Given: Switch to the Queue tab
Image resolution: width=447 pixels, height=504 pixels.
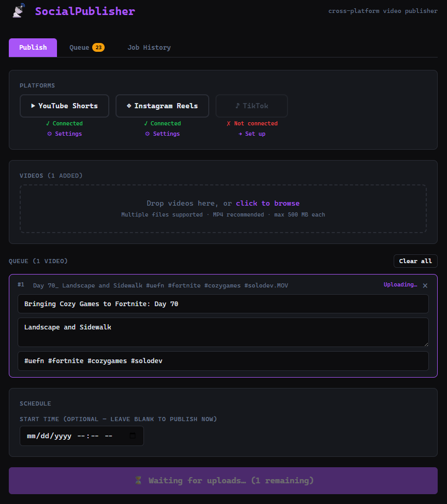Looking at the screenshot, I should click(86, 48).
